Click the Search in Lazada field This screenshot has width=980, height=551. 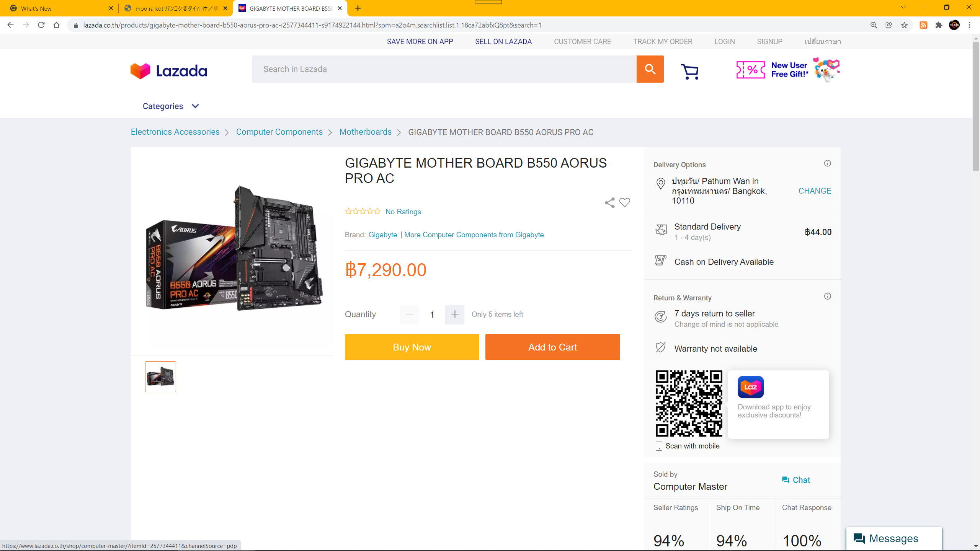tap(444, 69)
